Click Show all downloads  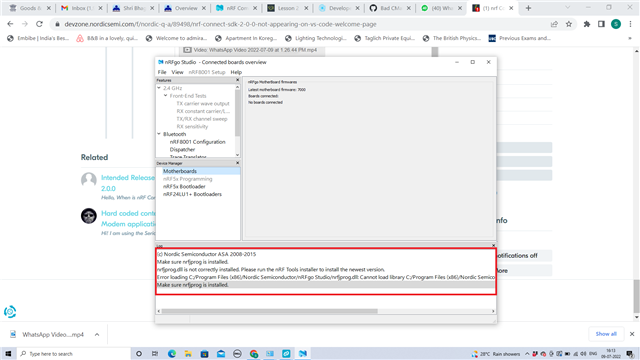606,334
